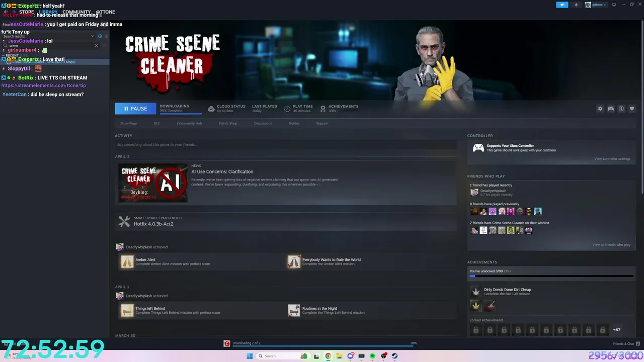Screen dimensions: 644x362
Task: Open the DLC tab
Action: pyautogui.click(x=156, y=123)
